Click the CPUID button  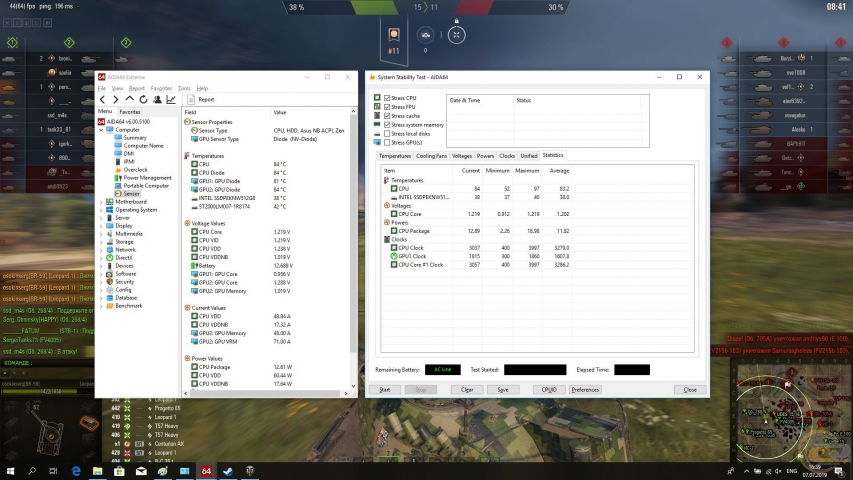pos(549,390)
